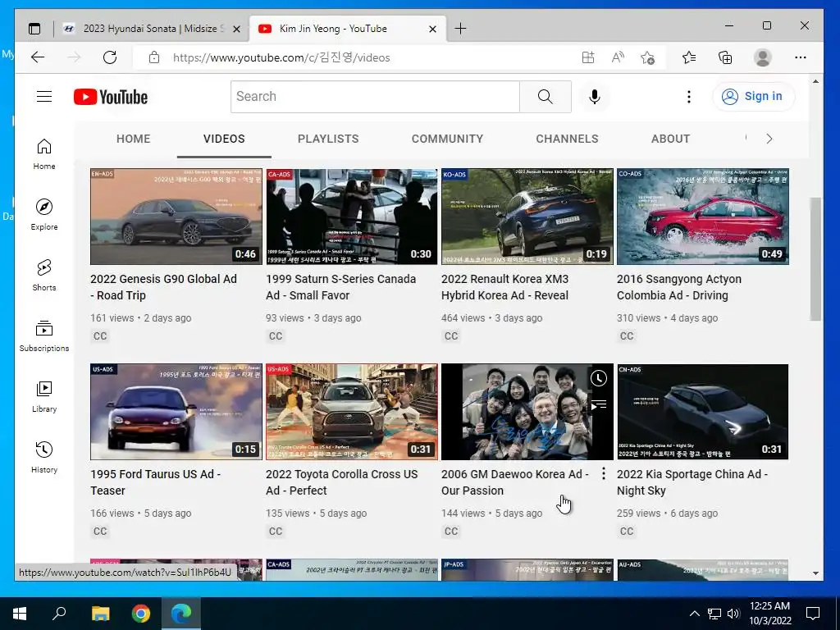Image resolution: width=840 pixels, height=630 pixels.
Task: Open the notification center icon
Action: [813, 614]
